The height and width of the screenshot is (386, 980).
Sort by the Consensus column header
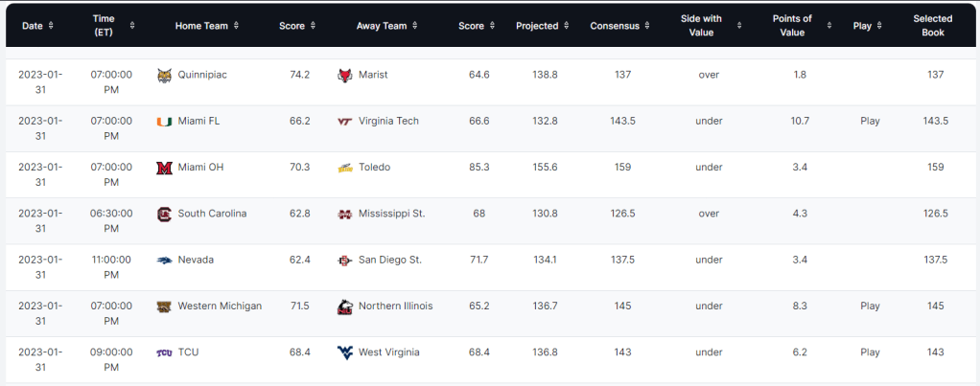click(x=621, y=26)
